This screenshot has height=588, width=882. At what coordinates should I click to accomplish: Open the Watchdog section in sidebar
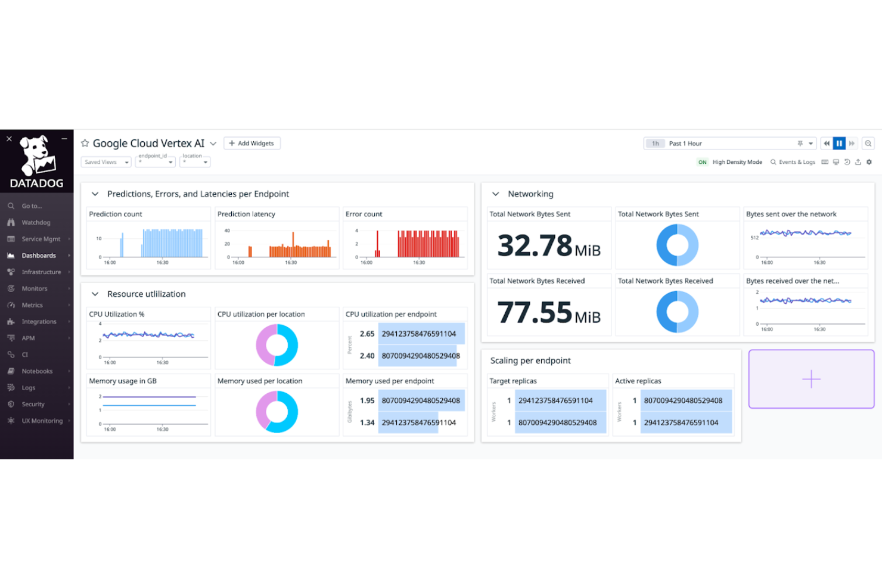(36, 222)
